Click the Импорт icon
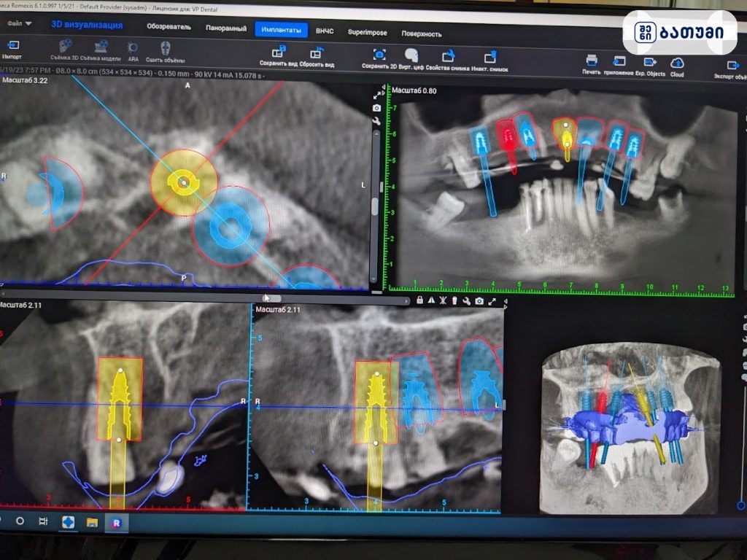 (13, 45)
